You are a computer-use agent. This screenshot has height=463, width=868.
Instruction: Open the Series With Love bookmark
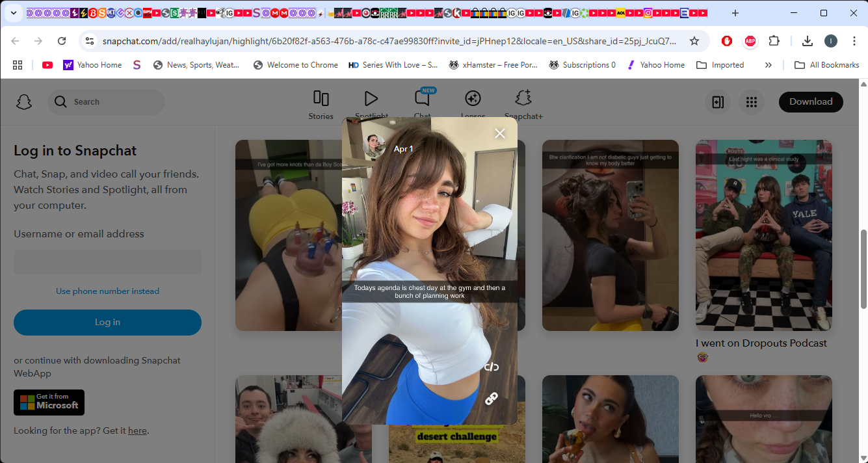coord(393,65)
